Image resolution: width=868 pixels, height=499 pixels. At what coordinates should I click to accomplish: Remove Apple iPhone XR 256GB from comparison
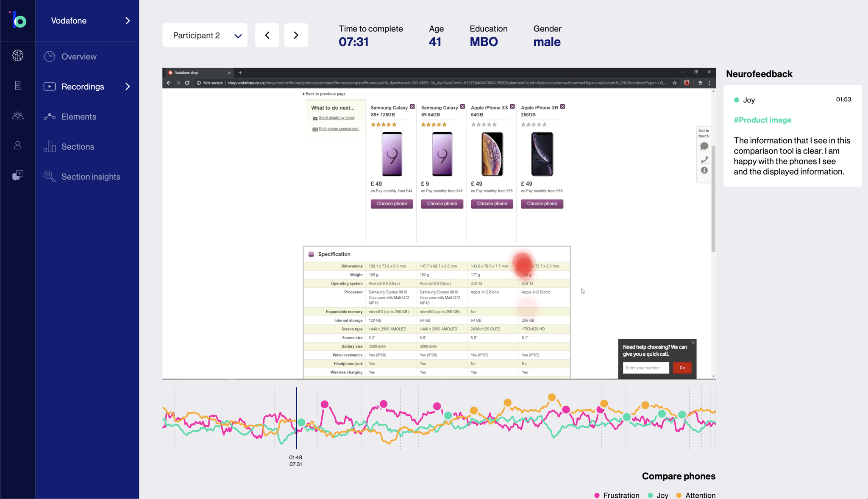pyautogui.click(x=562, y=107)
